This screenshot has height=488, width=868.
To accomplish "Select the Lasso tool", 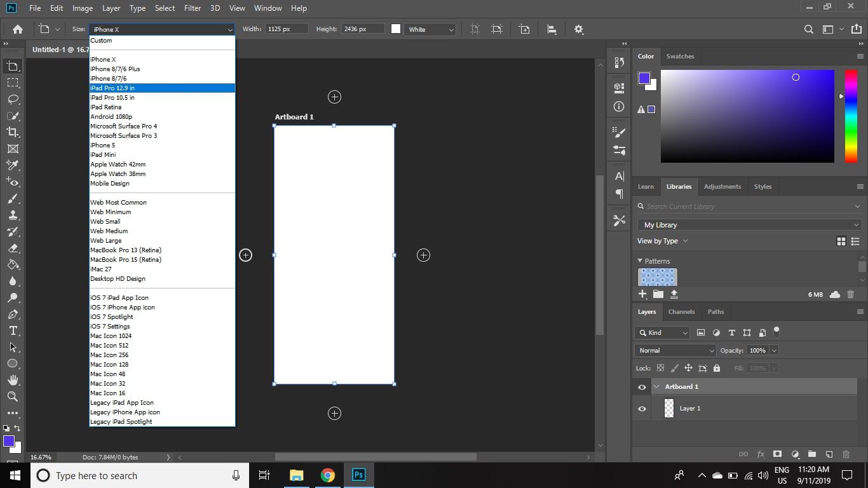I will pos(12,99).
